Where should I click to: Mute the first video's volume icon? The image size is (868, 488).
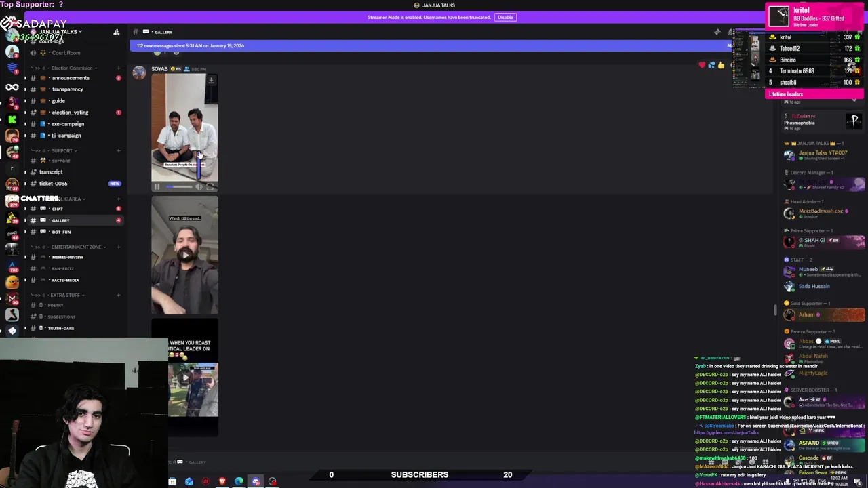point(199,187)
